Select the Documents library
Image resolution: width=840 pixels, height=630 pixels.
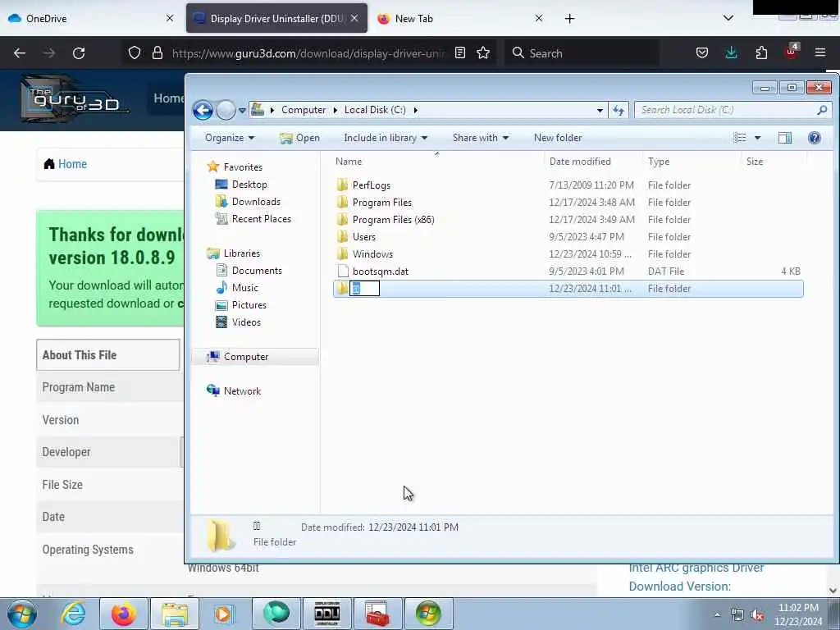[x=257, y=271]
